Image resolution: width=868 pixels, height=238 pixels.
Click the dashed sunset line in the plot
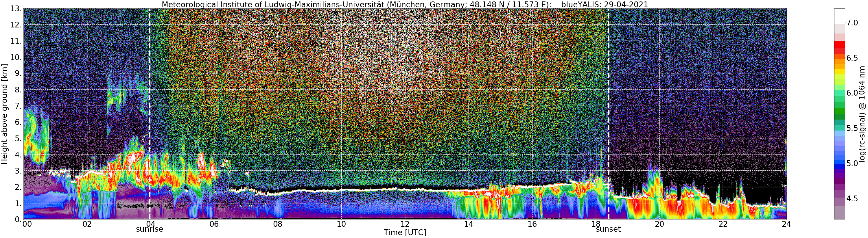[609, 114]
